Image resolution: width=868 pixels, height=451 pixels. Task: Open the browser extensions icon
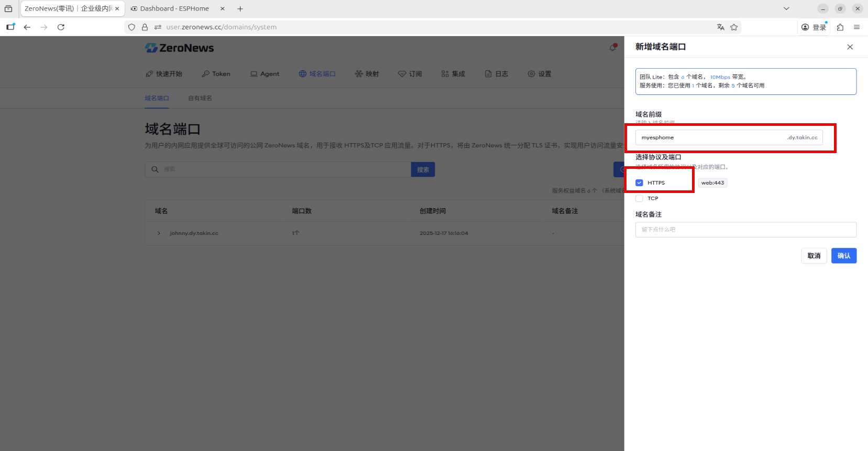point(840,27)
